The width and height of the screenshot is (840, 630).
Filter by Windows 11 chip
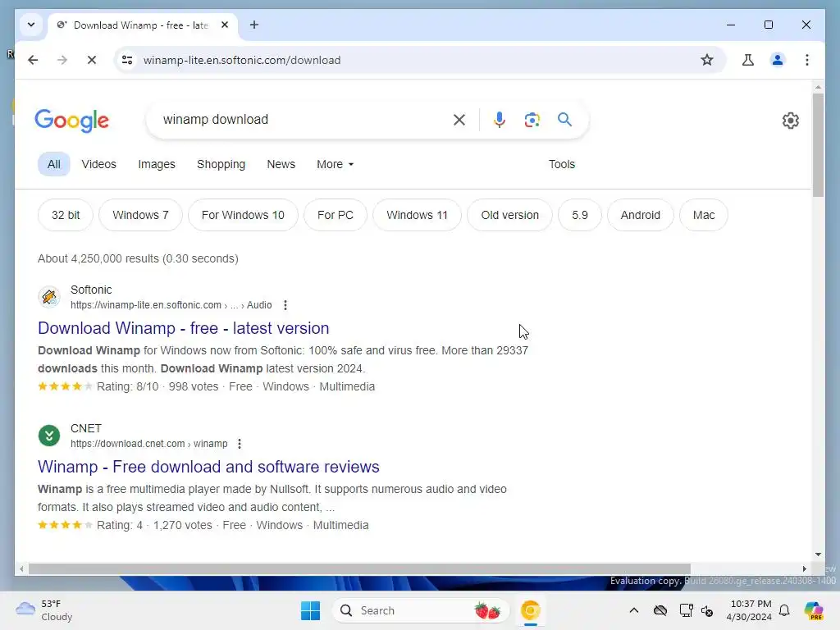click(x=417, y=215)
